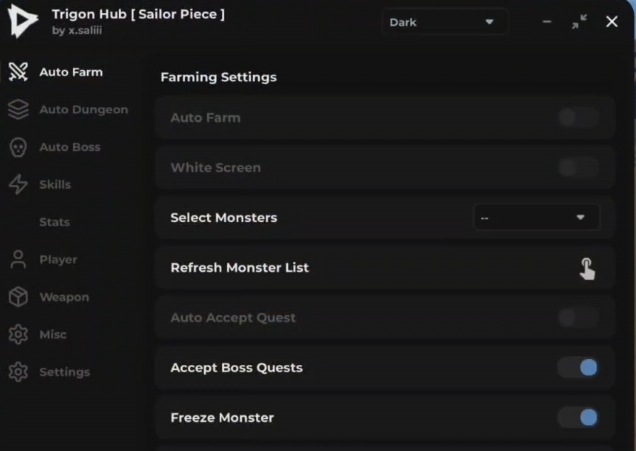Click the Skills lightning bolt icon
The height and width of the screenshot is (451, 636).
point(18,185)
